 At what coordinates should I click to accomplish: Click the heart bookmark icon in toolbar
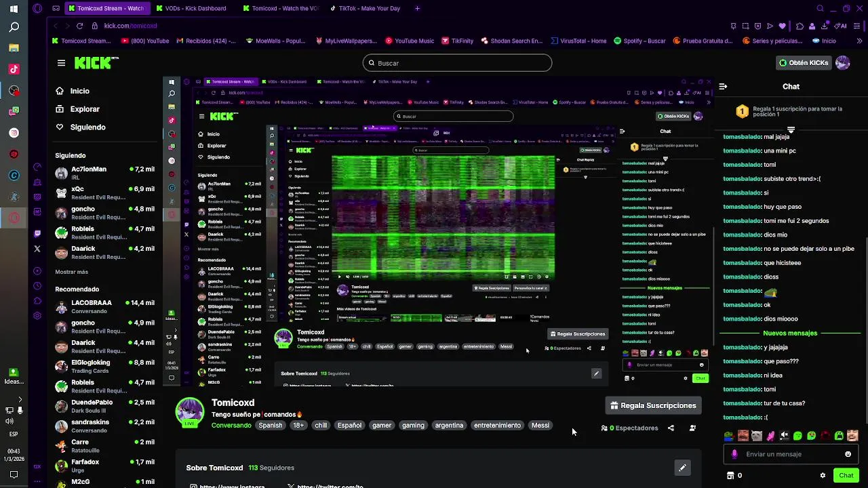point(782,26)
